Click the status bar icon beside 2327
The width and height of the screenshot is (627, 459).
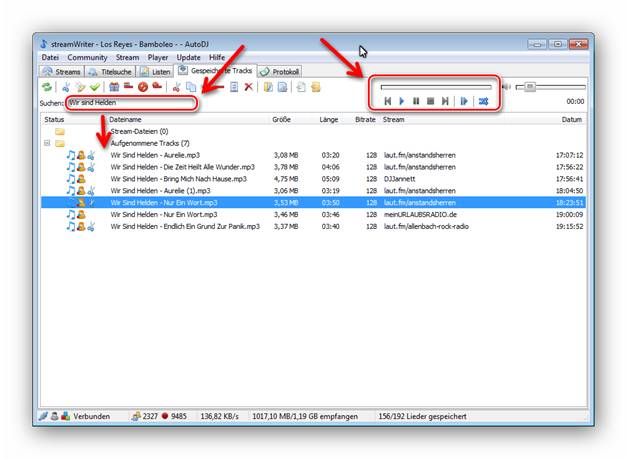pos(136,416)
